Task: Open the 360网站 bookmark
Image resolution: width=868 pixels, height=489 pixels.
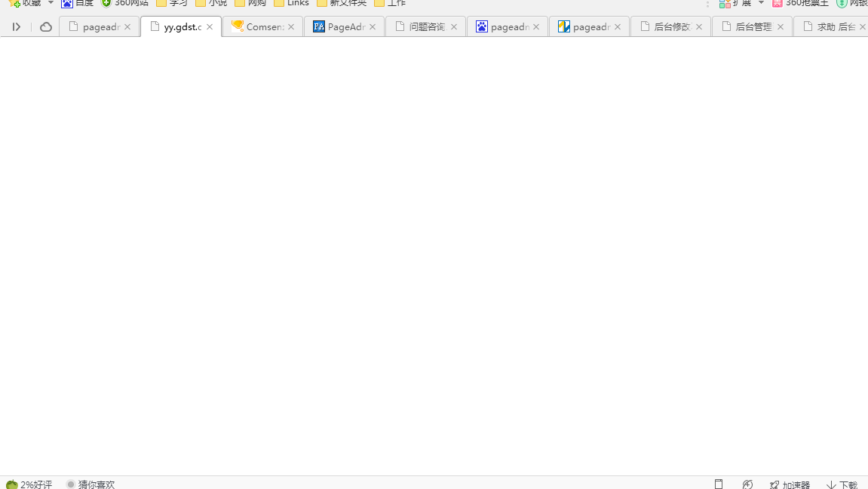Action: click(124, 3)
